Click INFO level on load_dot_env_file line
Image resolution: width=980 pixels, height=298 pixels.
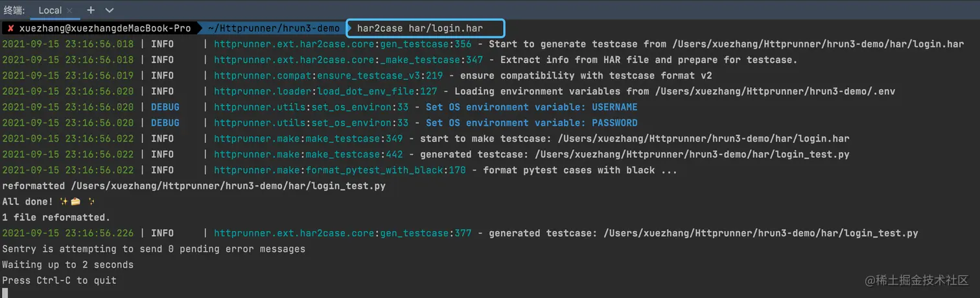click(x=162, y=92)
